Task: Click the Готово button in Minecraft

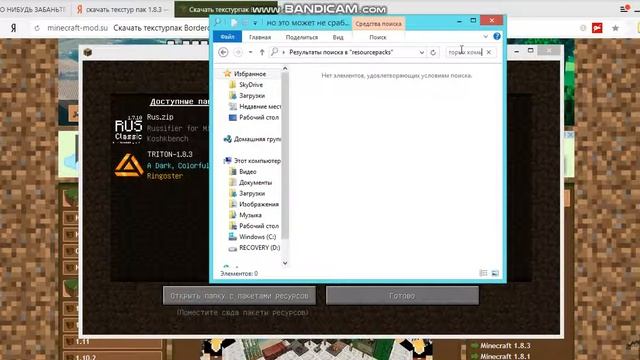Action: (402, 296)
